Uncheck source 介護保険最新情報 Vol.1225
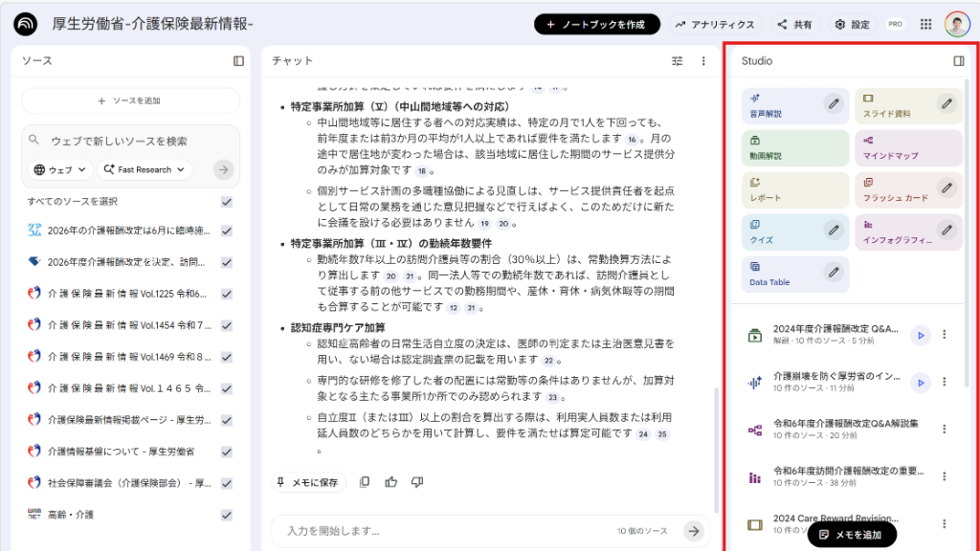This screenshot has width=980, height=551. pyautogui.click(x=227, y=294)
